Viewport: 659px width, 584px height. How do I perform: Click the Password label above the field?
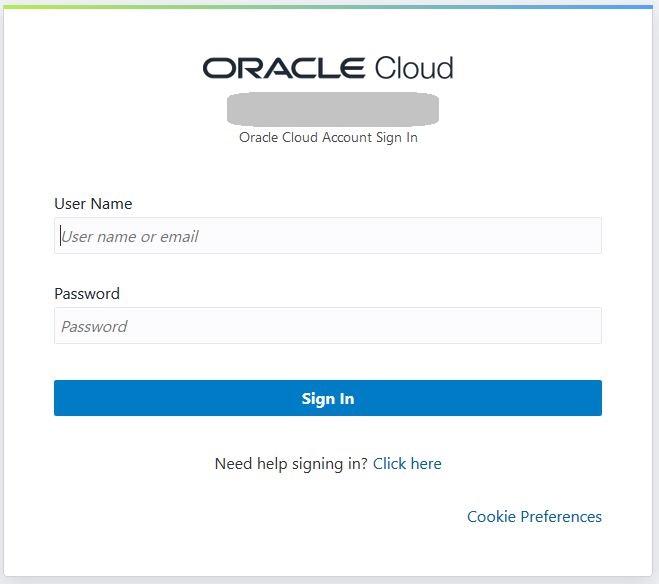87,293
